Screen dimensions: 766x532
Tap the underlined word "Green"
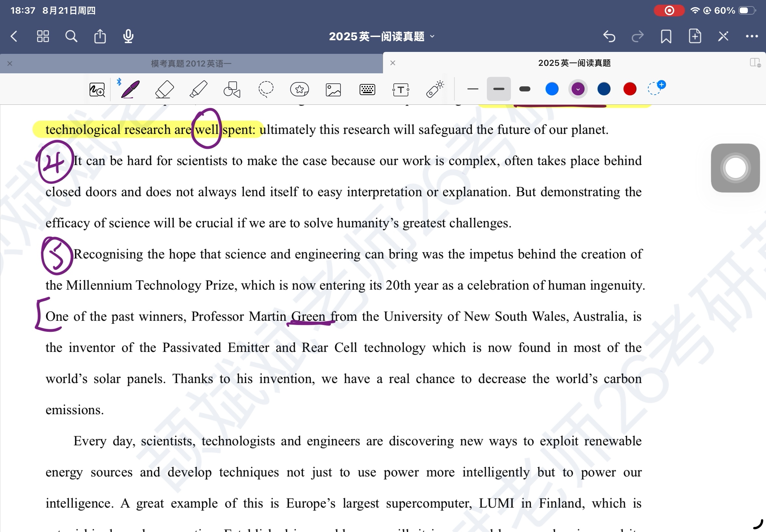pos(308,316)
